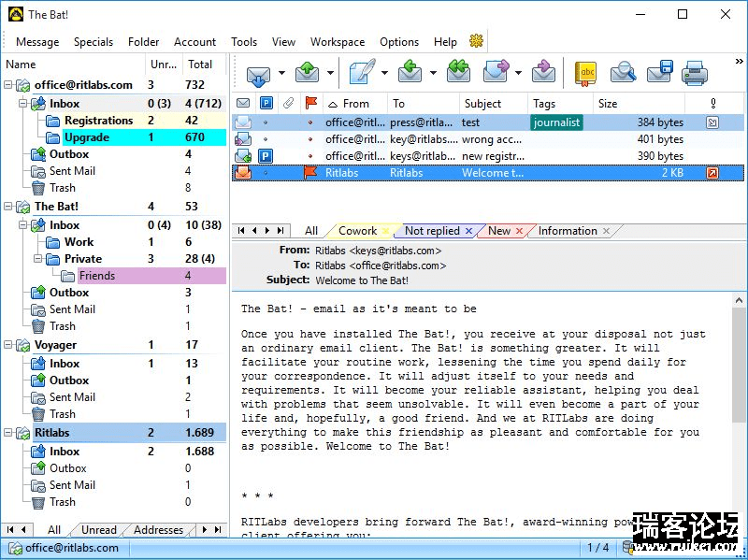Click the Get New Mail envelope icon

pyautogui.click(x=259, y=73)
